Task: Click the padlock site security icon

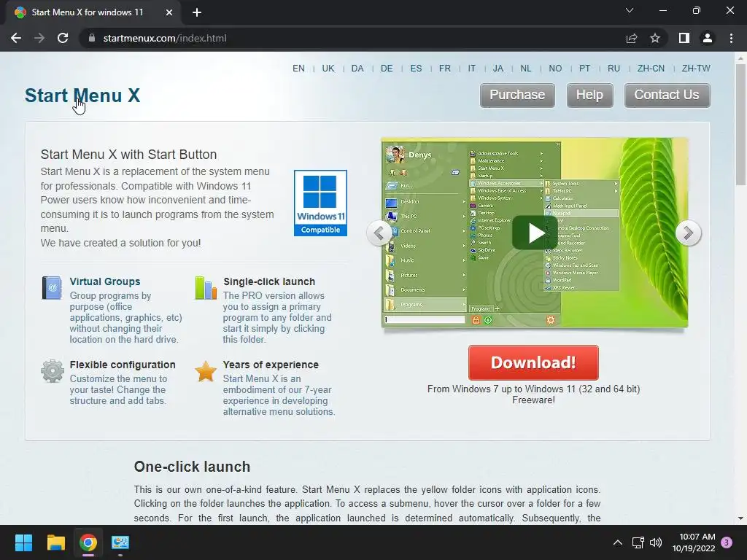Action: point(92,38)
